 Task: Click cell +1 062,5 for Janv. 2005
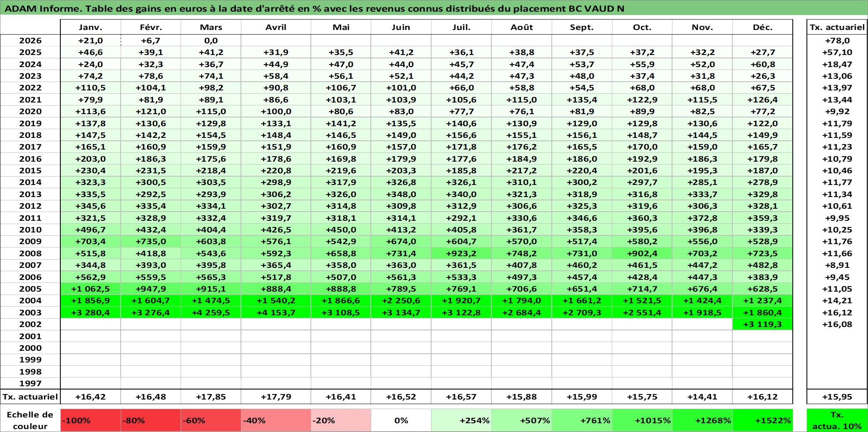click(x=91, y=289)
